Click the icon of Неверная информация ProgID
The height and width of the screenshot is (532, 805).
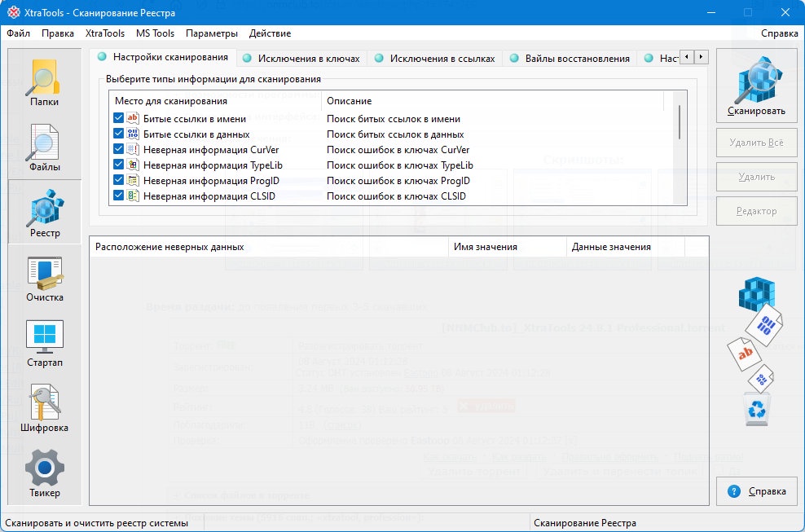coord(133,180)
